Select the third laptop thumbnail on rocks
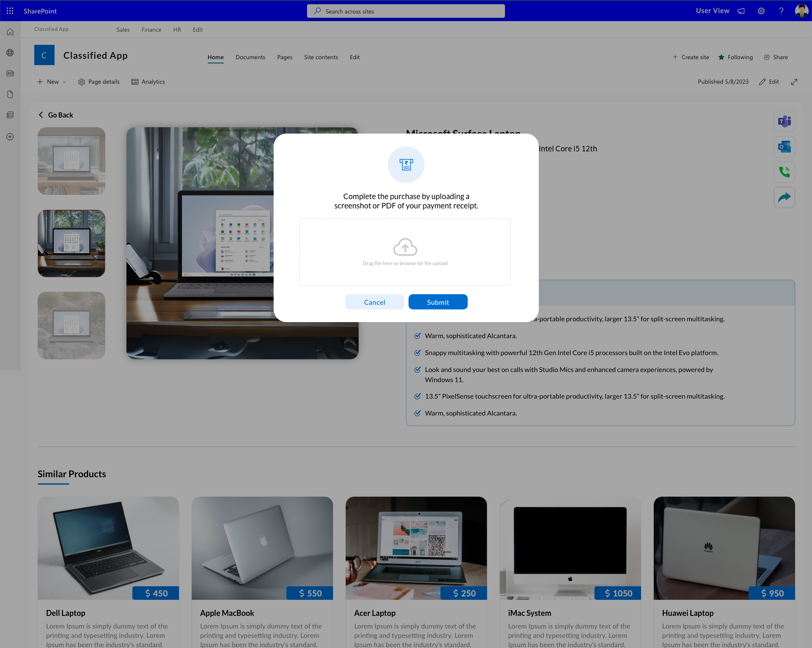Image resolution: width=812 pixels, height=648 pixels. (71, 325)
